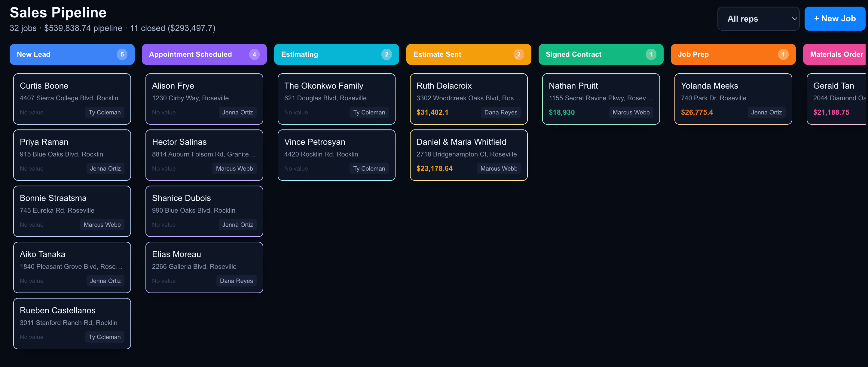Image resolution: width=868 pixels, height=367 pixels.
Task: Click Dana Reyes tag on Elias Moreau card
Action: (x=236, y=281)
